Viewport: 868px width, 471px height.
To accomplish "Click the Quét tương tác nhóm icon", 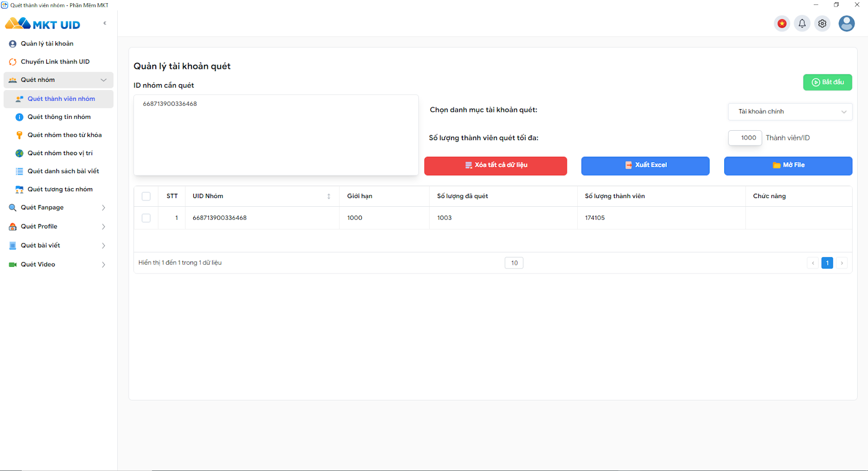I will [x=20, y=189].
